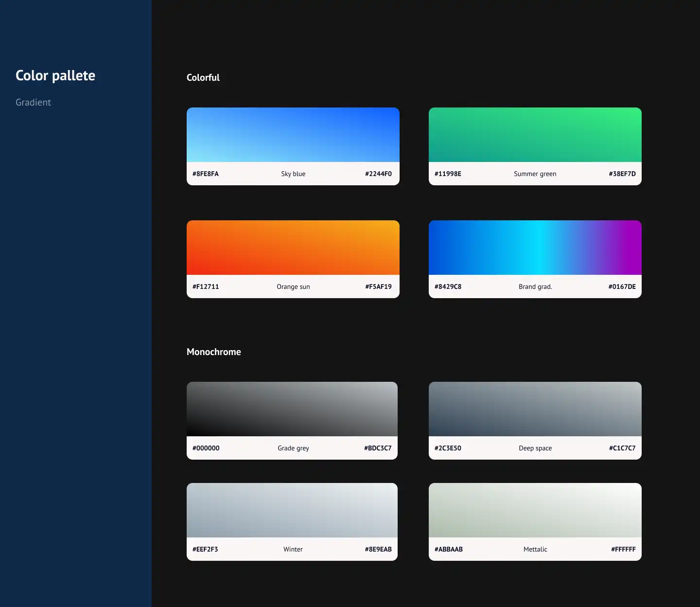
Task: Click the #38EF7D hex code
Action: pos(622,174)
